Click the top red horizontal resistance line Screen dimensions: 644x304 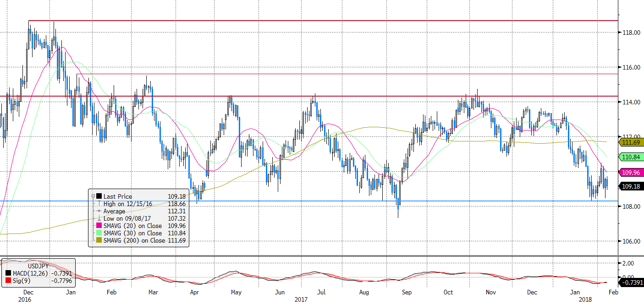coord(321,21)
